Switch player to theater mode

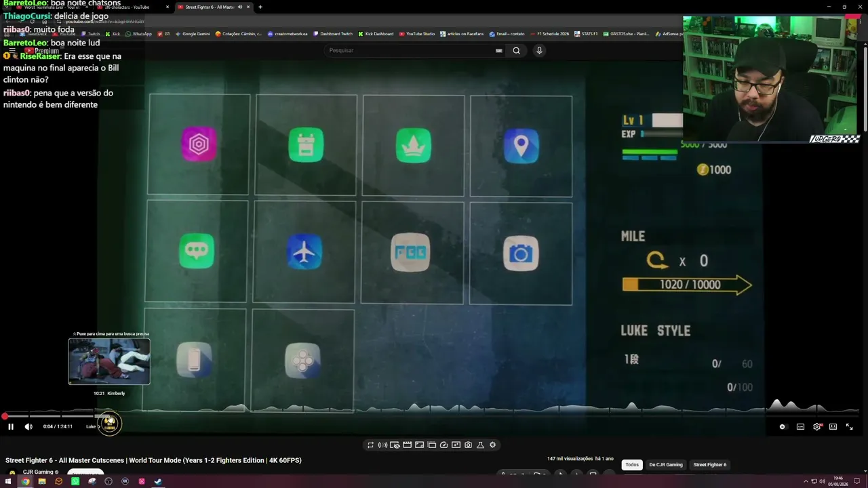(833, 426)
